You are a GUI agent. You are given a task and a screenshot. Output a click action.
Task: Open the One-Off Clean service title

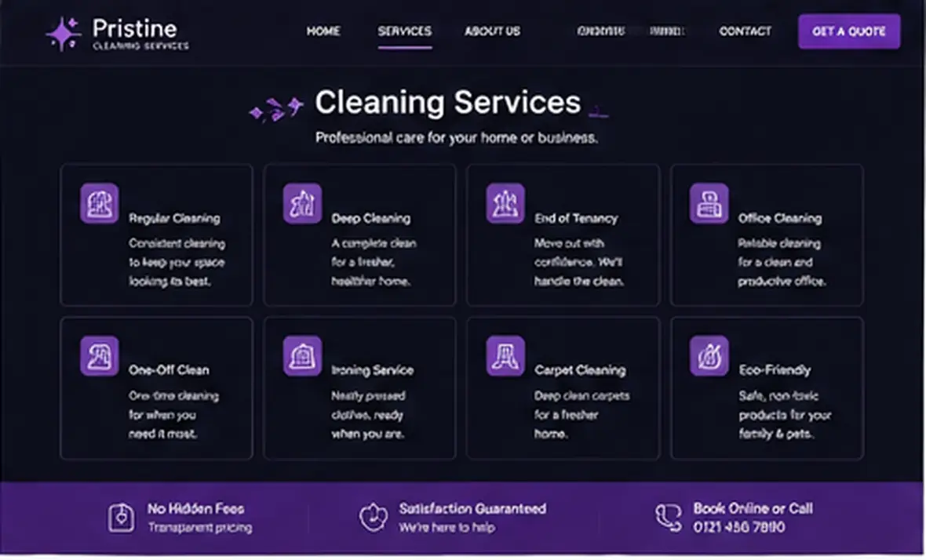[169, 370]
